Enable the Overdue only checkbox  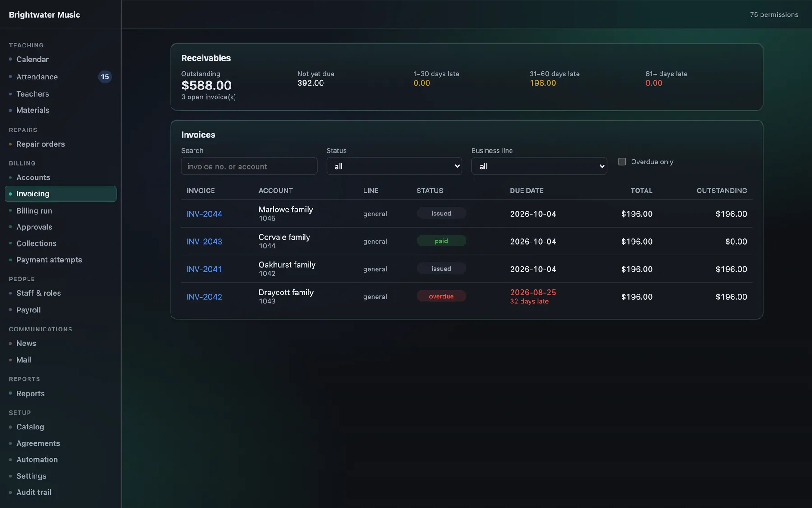coord(622,162)
